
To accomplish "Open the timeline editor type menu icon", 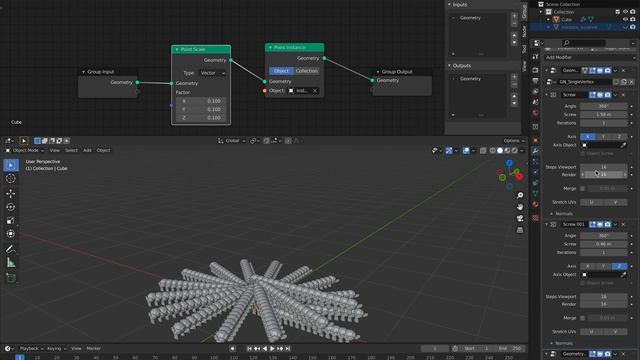I will [x=9, y=349].
